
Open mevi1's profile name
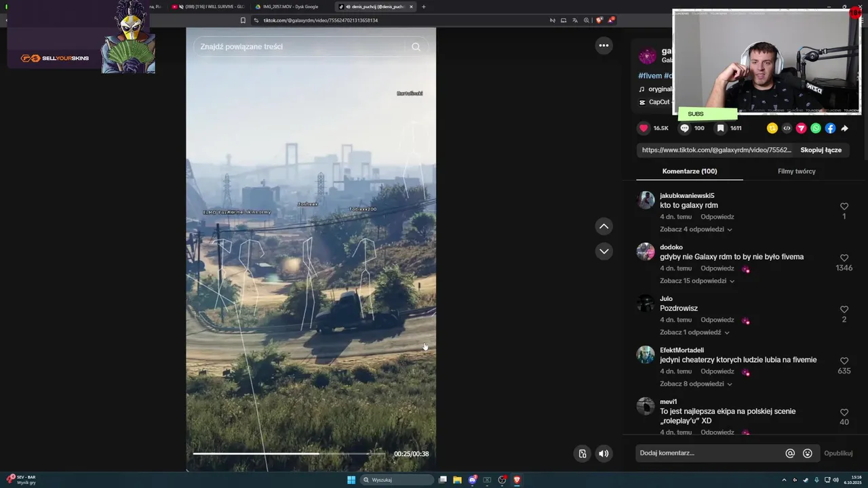(669, 402)
